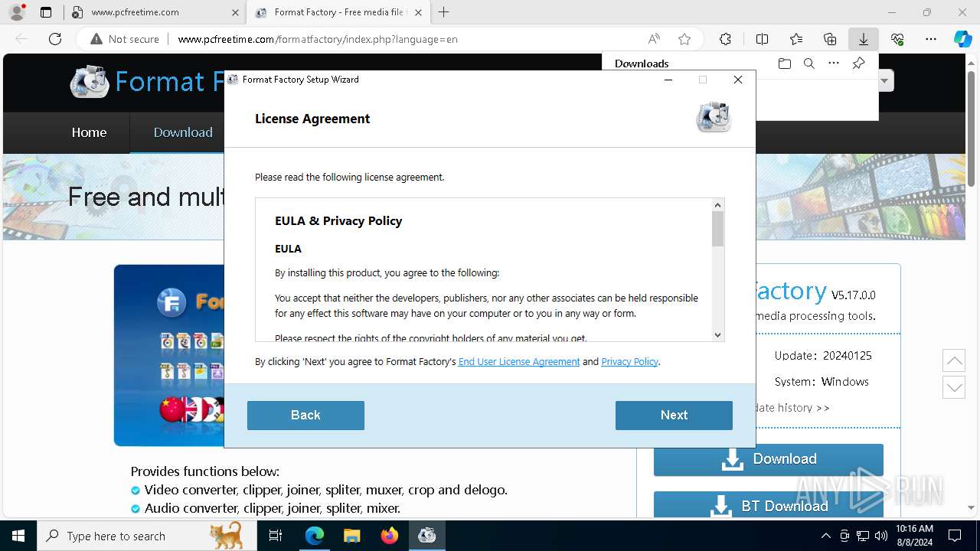The height and width of the screenshot is (551, 980).
Task: Open the update history link
Action: point(792,408)
